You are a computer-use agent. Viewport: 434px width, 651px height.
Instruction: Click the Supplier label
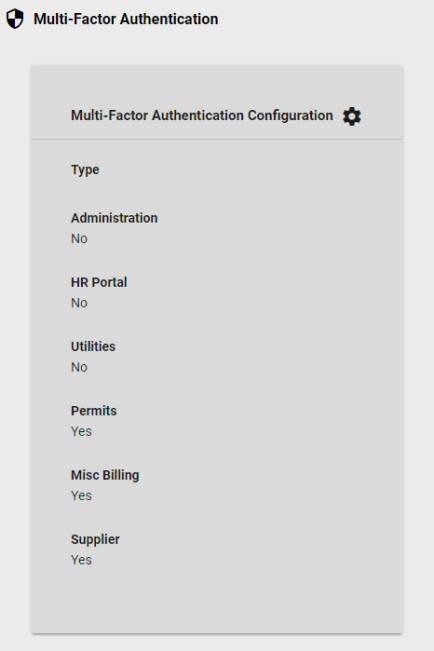(x=95, y=540)
